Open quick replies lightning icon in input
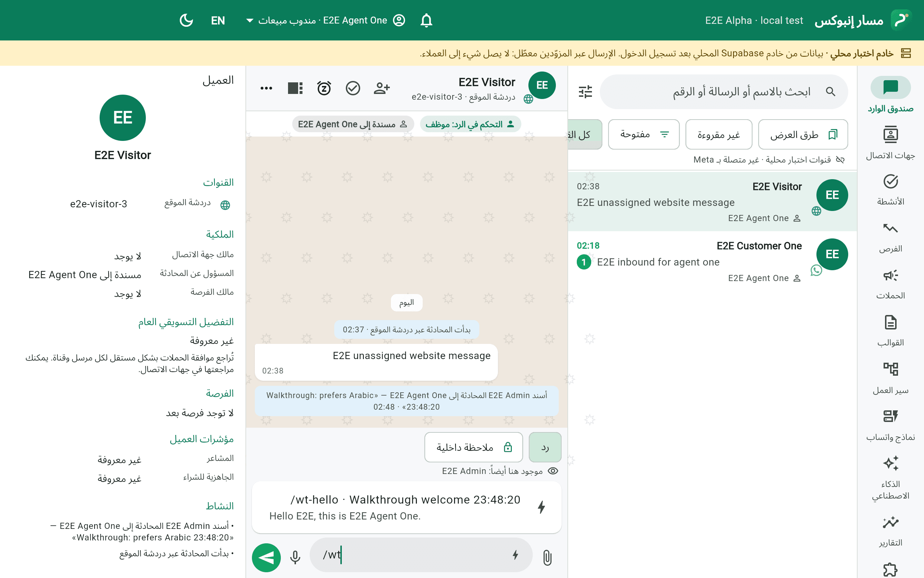924x578 pixels. pyautogui.click(x=515, y=555)
